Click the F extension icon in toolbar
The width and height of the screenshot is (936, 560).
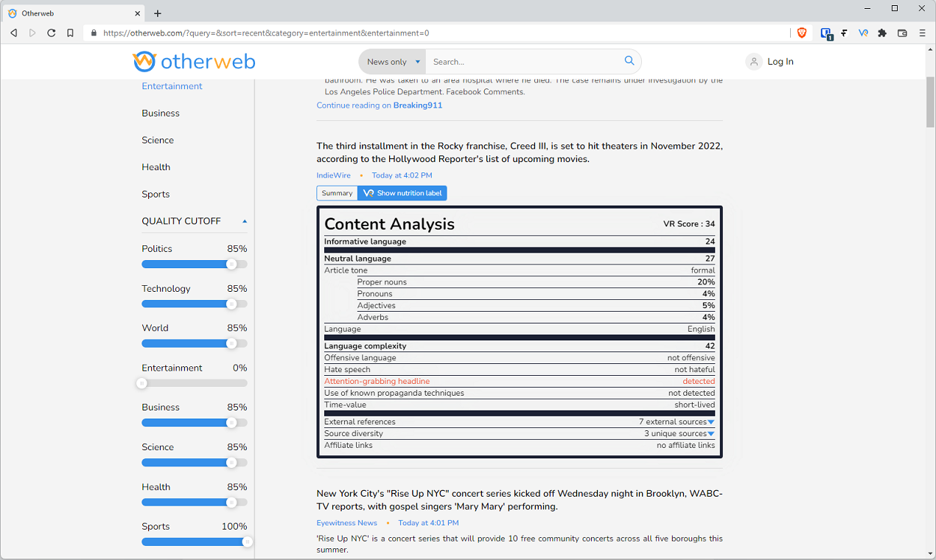844,33
